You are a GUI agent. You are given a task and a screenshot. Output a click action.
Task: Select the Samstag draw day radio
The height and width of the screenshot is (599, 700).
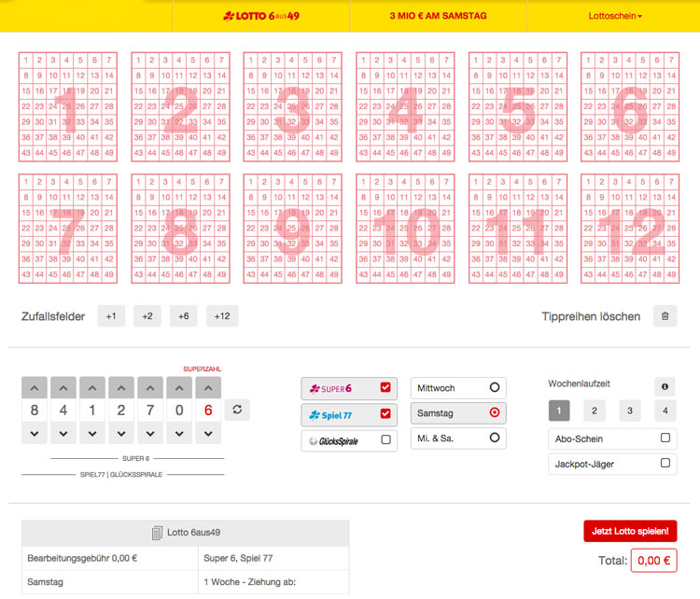tap(494, 412)
